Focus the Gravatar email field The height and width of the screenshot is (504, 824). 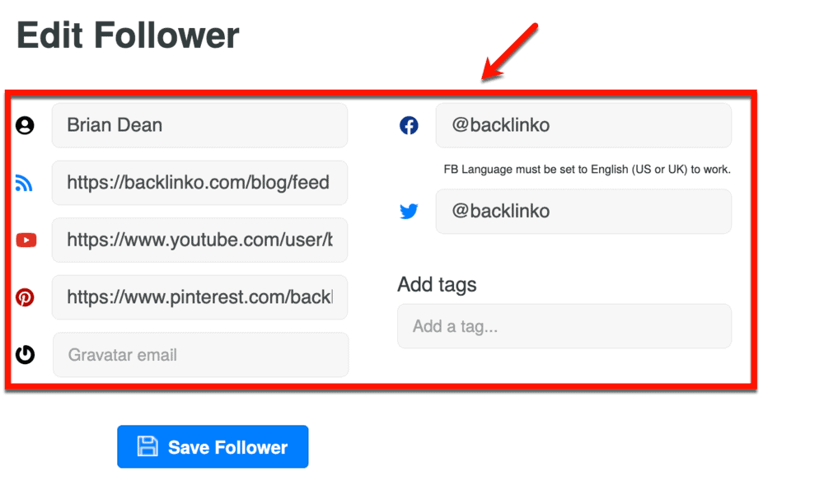click(x=200, y=355)
